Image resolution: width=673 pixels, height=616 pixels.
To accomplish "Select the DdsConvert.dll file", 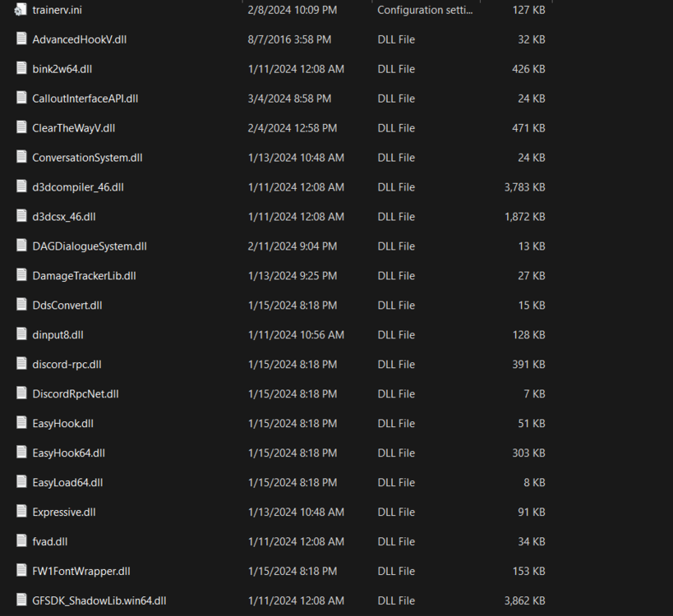I will (67, 305).
